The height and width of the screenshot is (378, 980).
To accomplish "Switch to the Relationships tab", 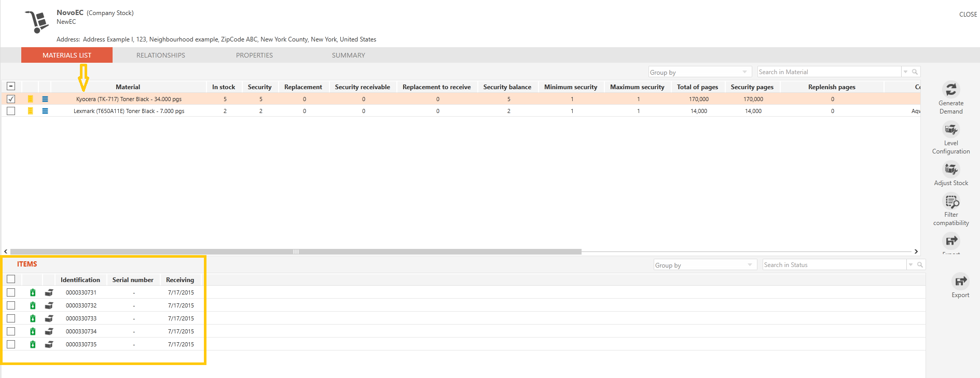I will click(161, 55).
